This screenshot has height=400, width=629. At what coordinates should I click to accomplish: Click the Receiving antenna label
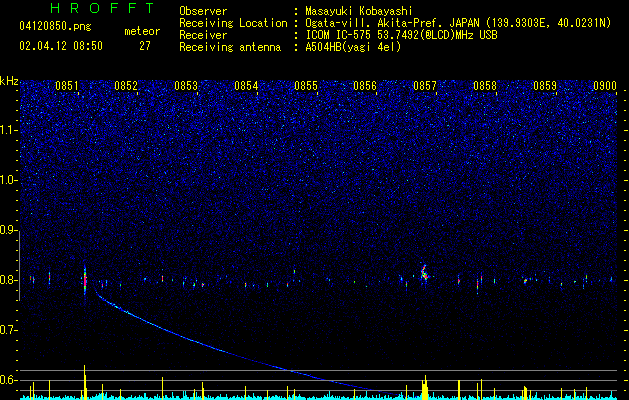coord(230,47)
